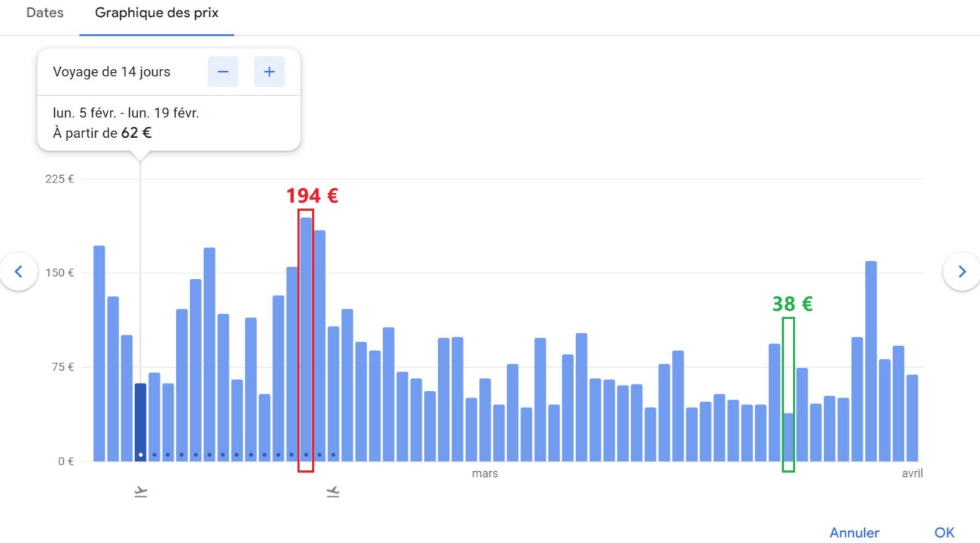This screenshot has height=543, width=980.
Task: Click the minus button to shorten trip
Action: pos(223,72)
